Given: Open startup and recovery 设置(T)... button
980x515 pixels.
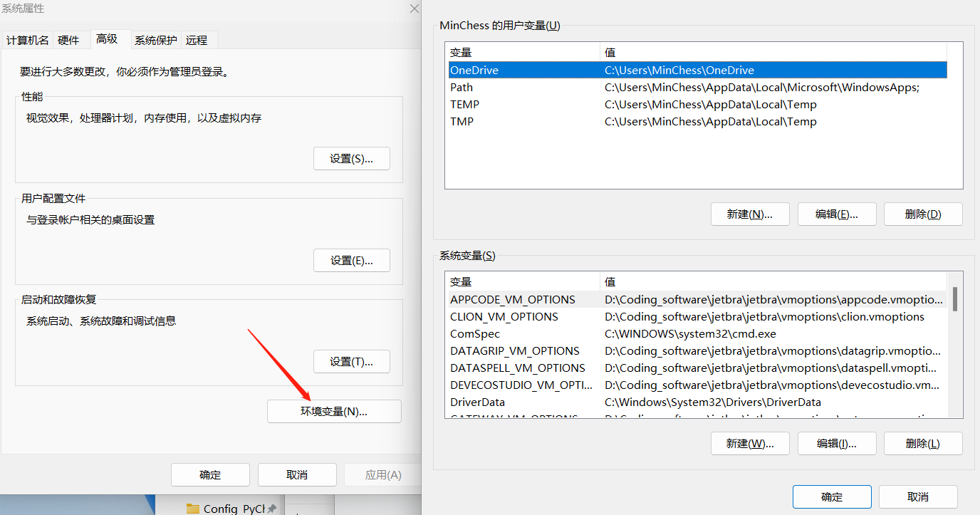Looking at the screenshot, I should (352, 361).
